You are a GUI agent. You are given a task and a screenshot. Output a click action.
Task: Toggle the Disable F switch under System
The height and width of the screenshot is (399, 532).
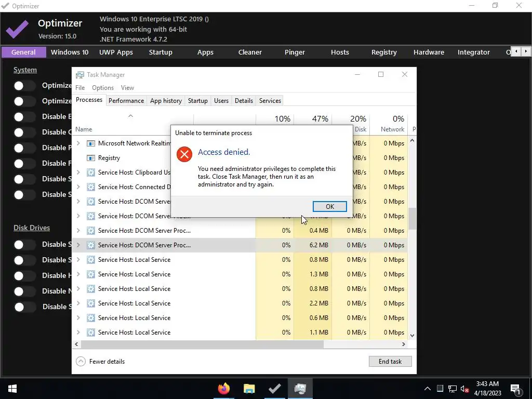point(24,164)
